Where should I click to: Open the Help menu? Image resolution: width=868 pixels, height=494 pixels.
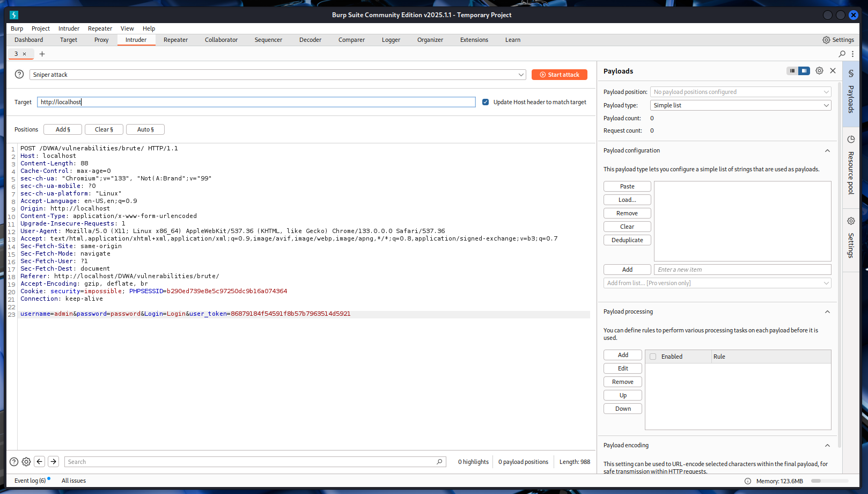(149, 28)
